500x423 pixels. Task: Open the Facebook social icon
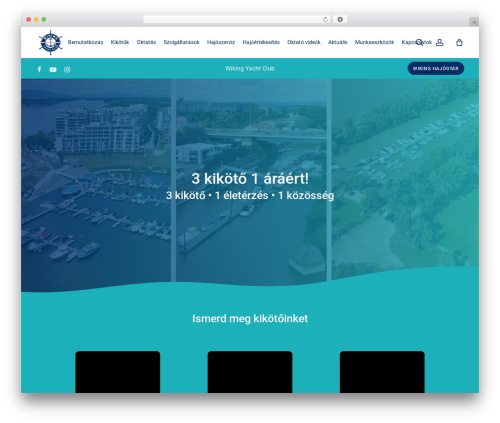click(39, 69)
